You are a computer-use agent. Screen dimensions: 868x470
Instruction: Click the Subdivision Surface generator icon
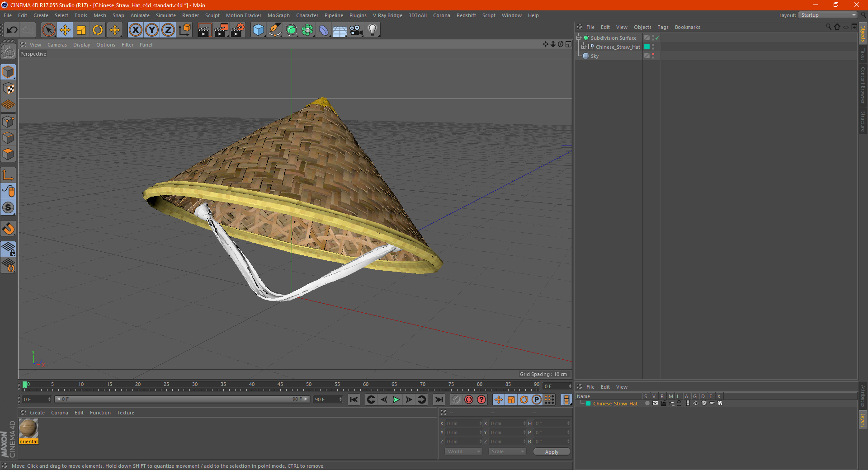click(x=291, y=30)
